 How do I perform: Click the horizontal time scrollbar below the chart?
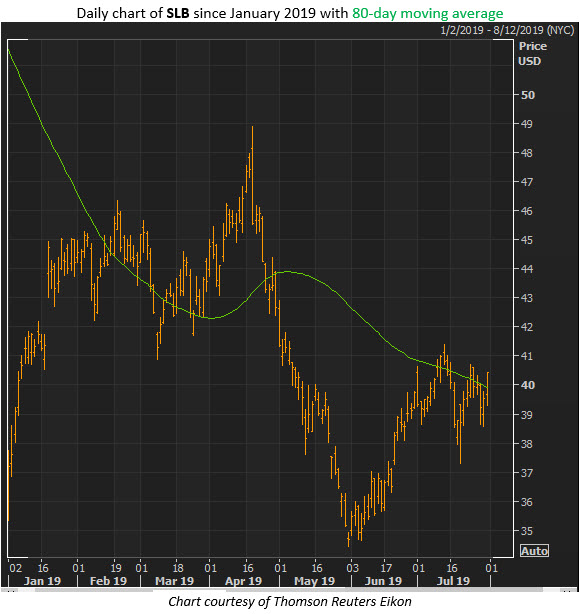coord(289,590)
